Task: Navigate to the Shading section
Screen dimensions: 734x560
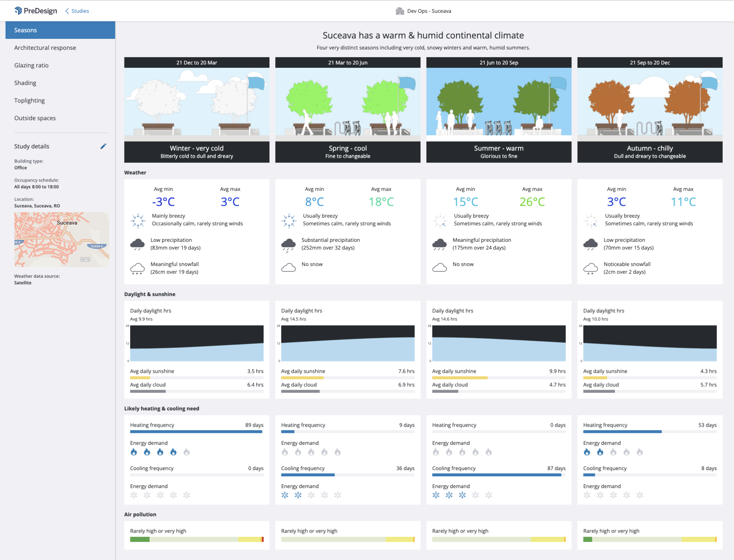Action: coord(25,83)
